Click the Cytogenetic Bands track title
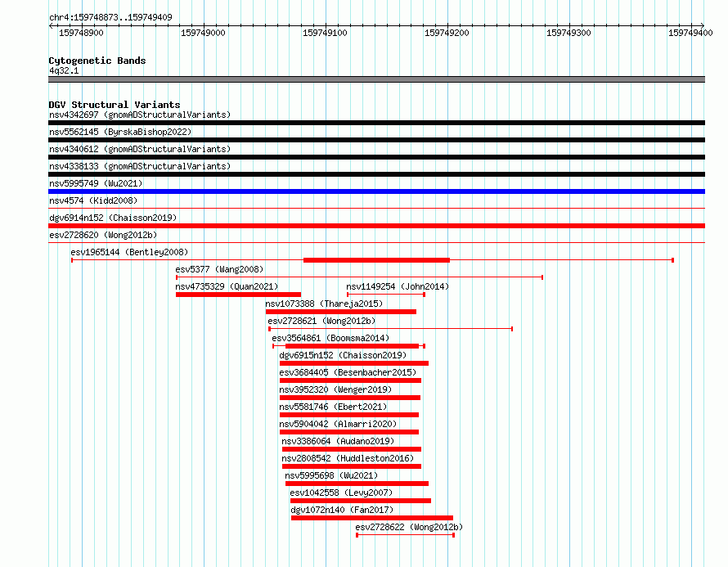This screenshot has height=567, width=728. coord(97,61)
